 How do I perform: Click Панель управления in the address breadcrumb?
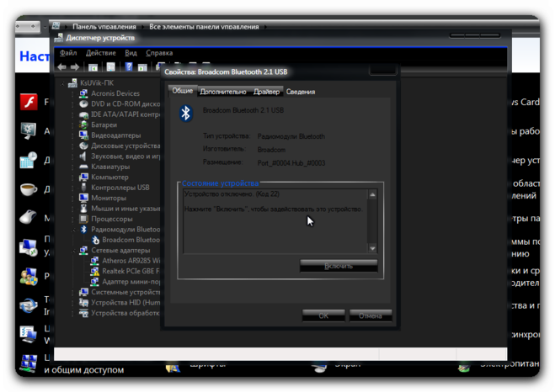pyautogui.click(x=104, y=27)
